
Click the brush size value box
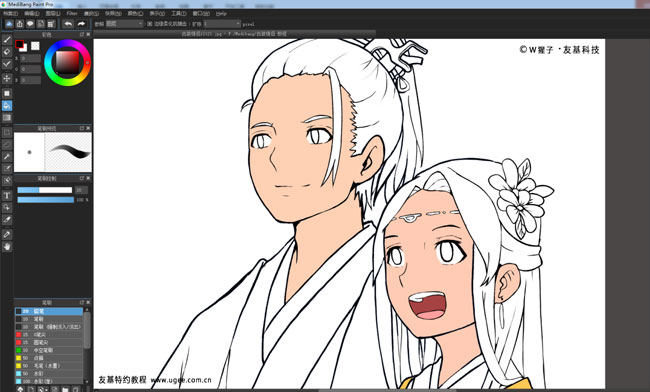81,190
